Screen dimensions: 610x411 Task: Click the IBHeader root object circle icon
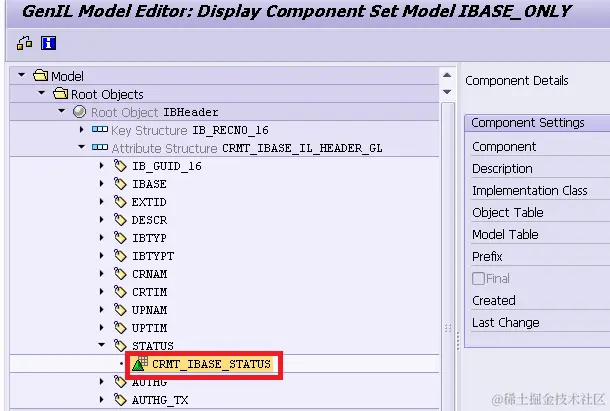tap(79, 112)
